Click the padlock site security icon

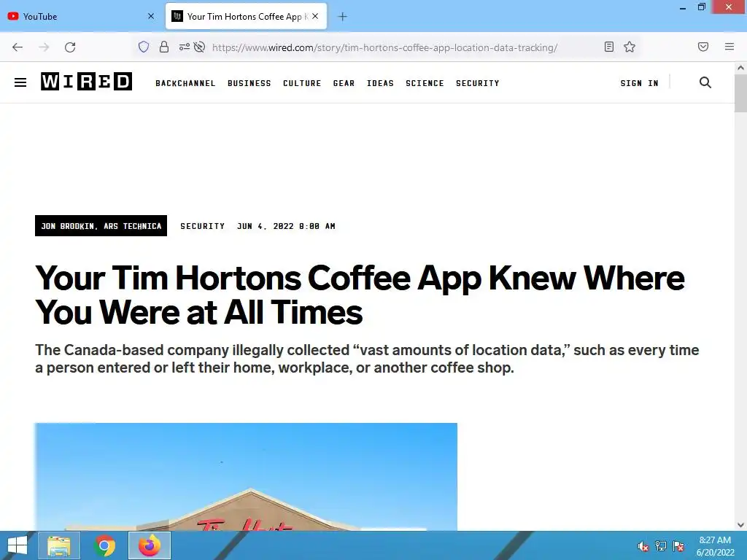pos(164,47)
